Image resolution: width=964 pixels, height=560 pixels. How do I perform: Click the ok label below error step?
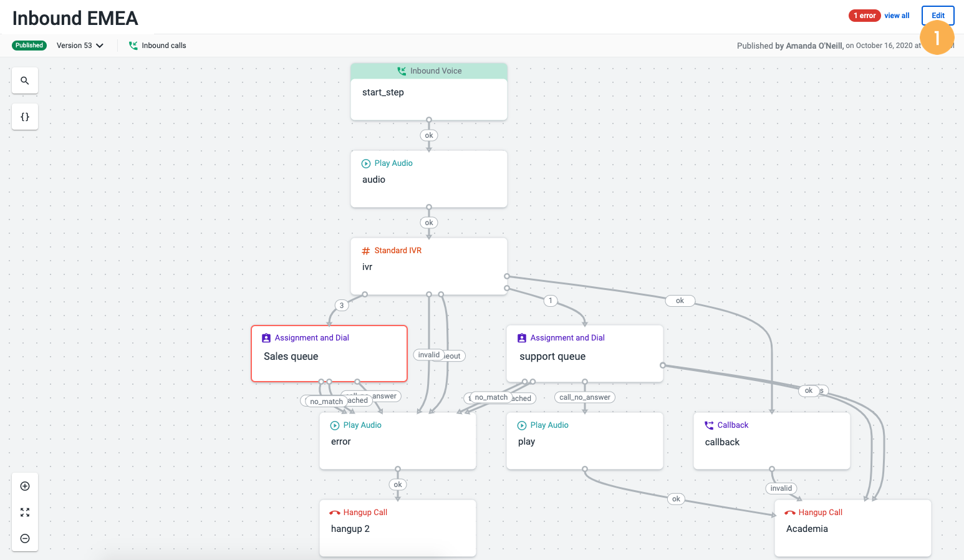[x=398, y=485]
